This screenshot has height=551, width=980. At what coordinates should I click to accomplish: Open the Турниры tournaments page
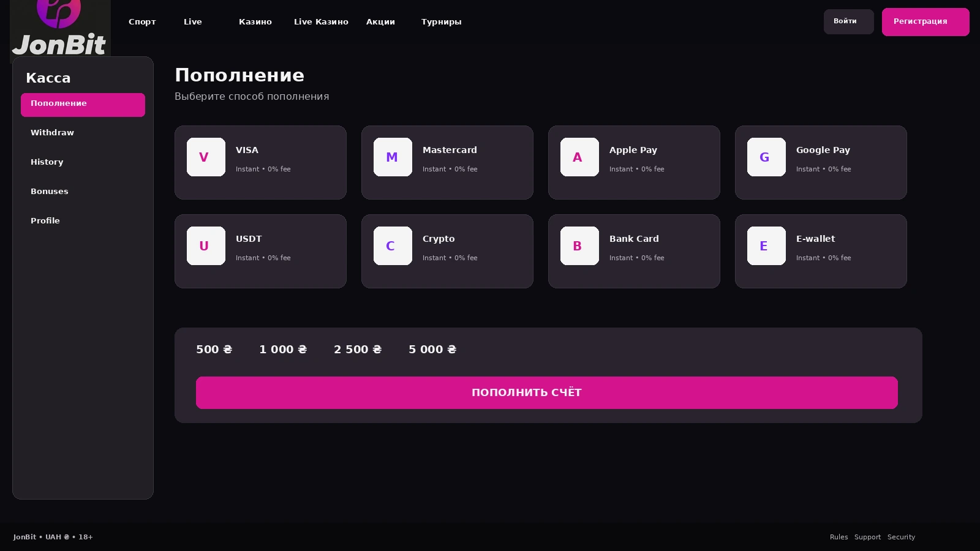pos(441,22)
